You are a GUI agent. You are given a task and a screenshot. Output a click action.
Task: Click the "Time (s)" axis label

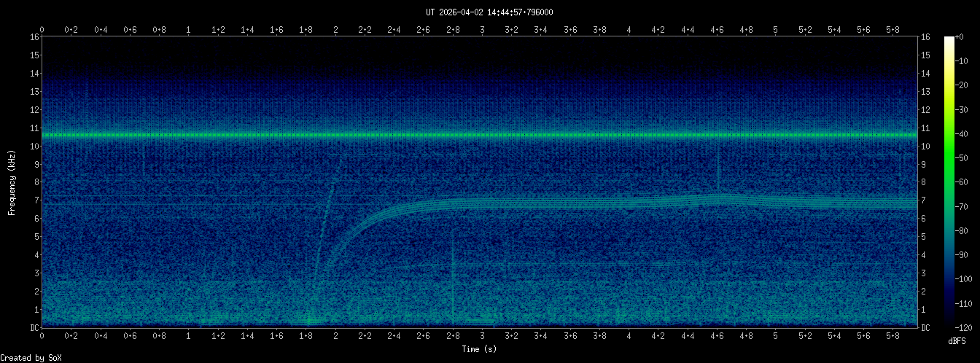pyautogui.click(x=481, y=349)
